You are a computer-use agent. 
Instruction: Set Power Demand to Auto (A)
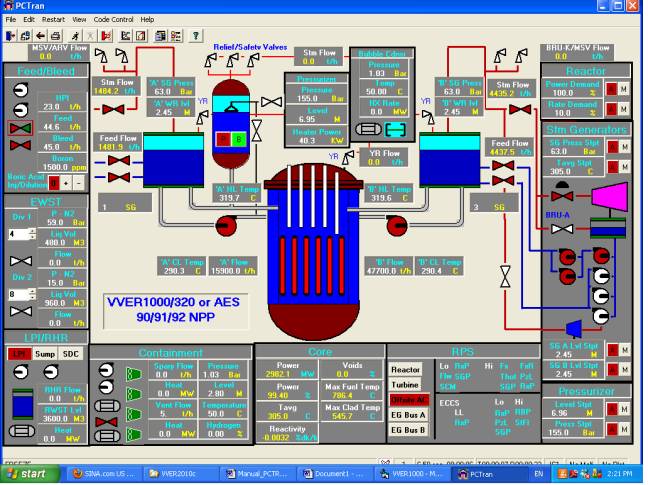tap(611, 88)
